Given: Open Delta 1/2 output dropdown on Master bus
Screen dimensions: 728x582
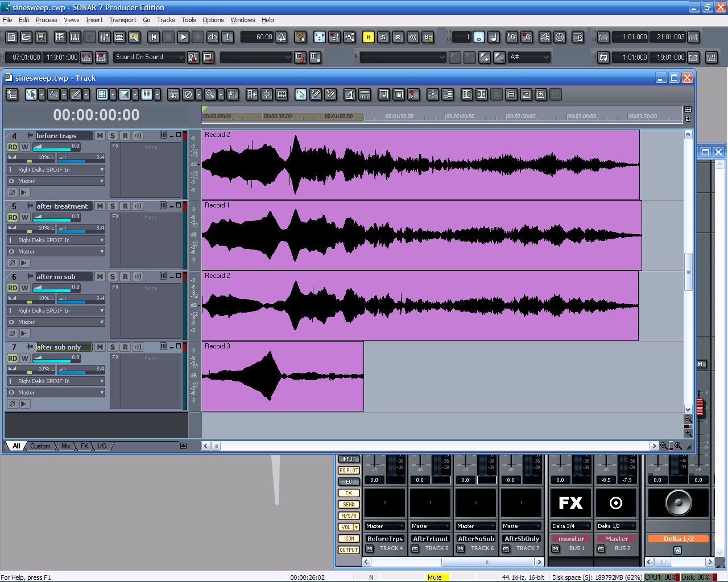Looking at the screenshot, I should coord(616,526).
